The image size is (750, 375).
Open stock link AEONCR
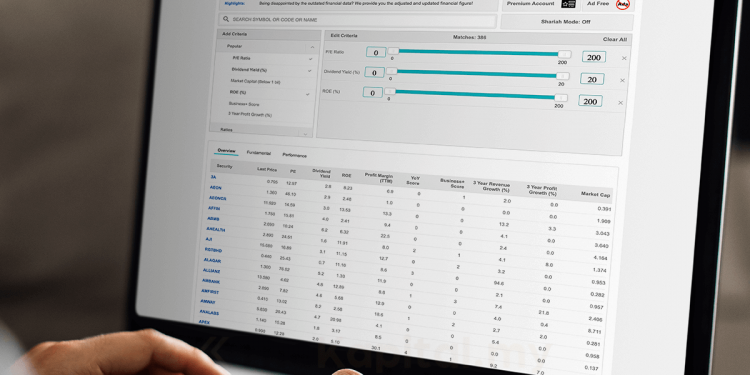[x=217, y=198]
